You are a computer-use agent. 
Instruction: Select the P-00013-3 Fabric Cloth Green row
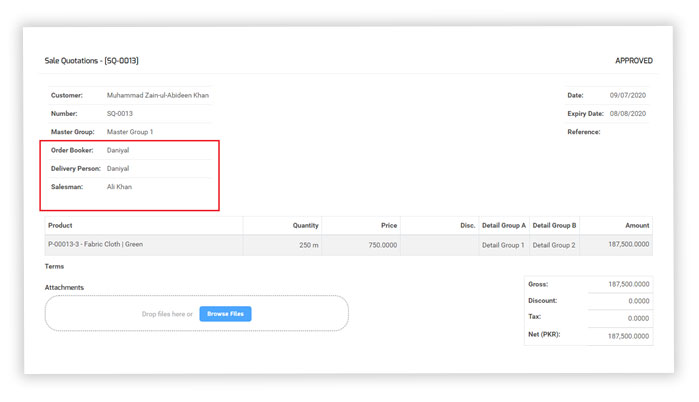tap(95, 244)
